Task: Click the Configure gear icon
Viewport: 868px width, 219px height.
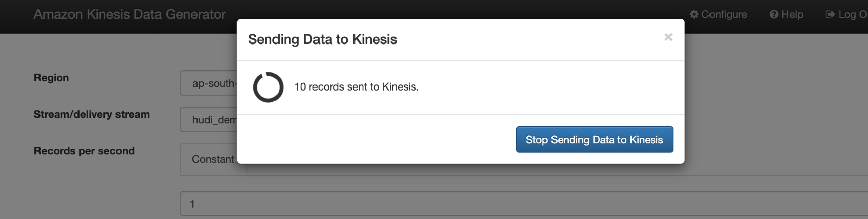Action: (x=694, y=14)
